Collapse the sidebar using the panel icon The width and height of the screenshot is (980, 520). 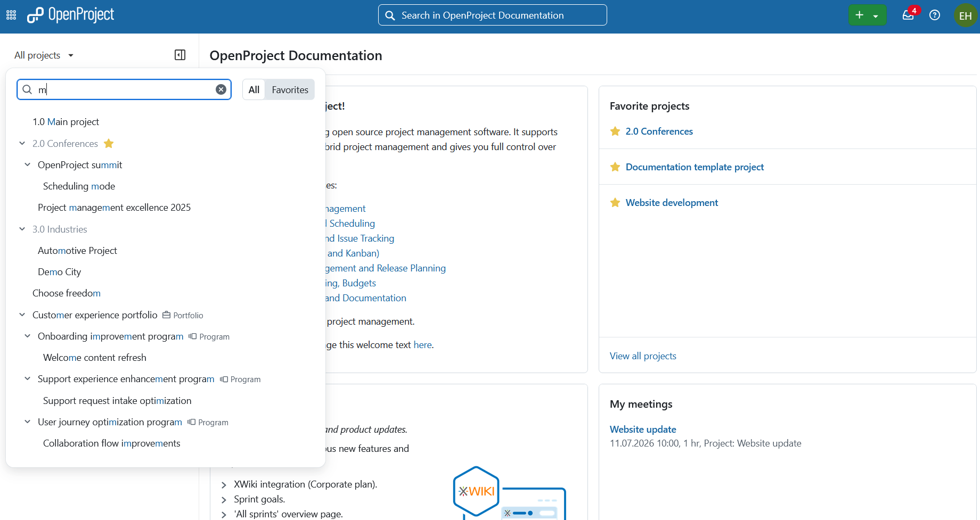[180, 55]
